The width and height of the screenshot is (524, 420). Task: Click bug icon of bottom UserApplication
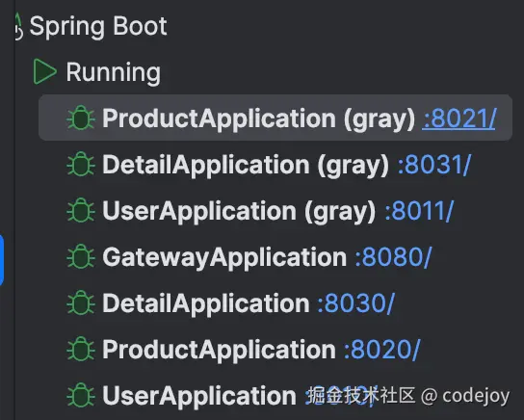(x=81, y=395)
